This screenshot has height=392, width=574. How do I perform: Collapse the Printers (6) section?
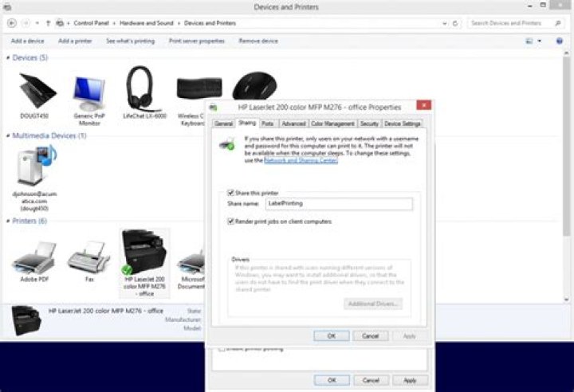(x=8, y=221)
